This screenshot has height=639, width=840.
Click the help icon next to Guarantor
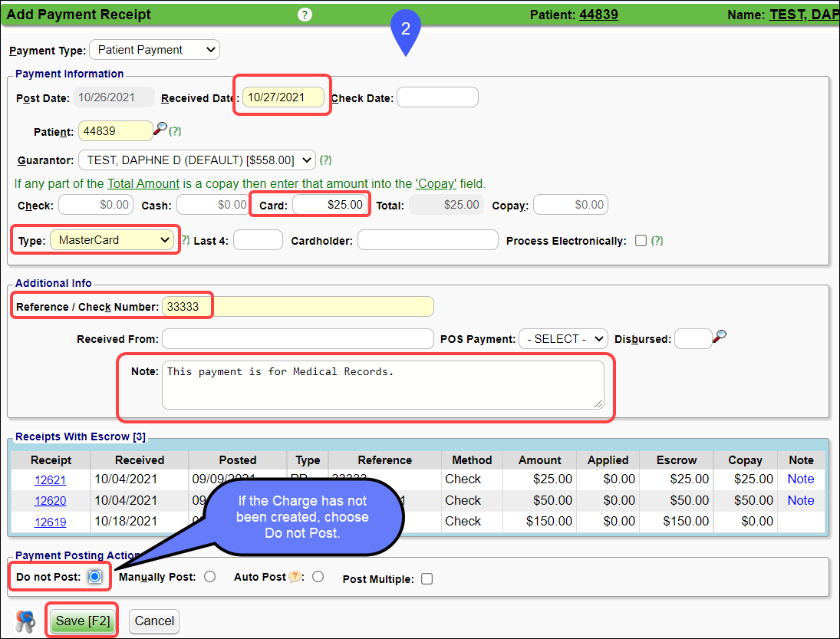coord(326,160)
